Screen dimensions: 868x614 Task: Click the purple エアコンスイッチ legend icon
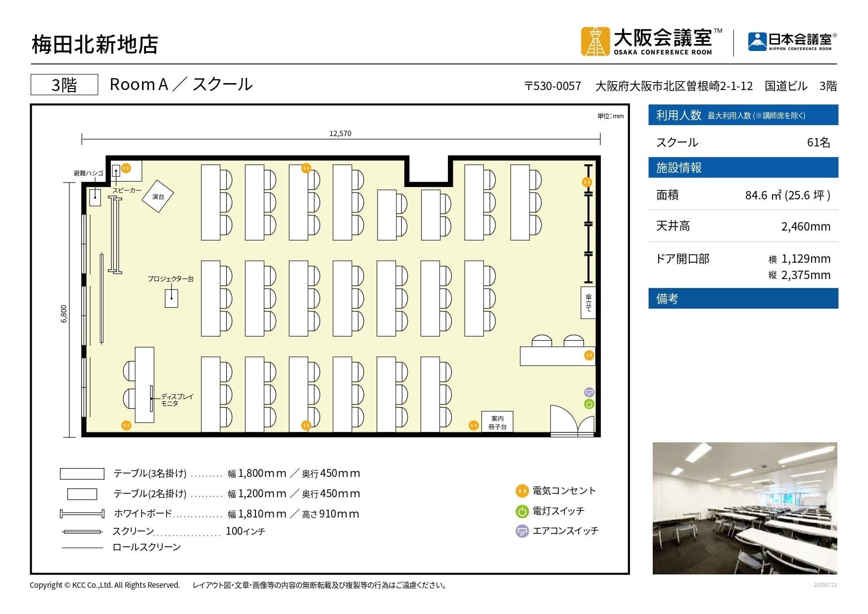[x=522, y=531]
